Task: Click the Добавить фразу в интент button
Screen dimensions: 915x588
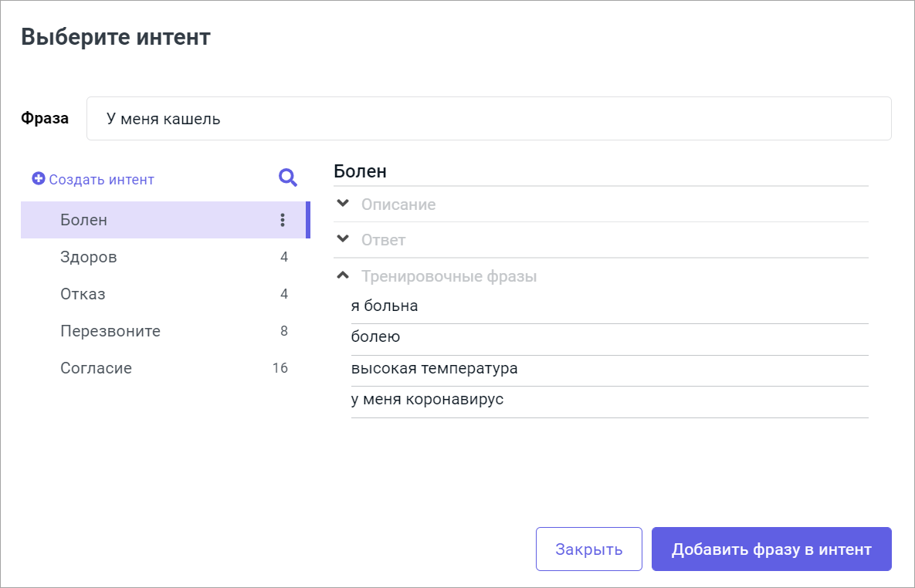Action: pyautogui.click(x=771, y=549)
